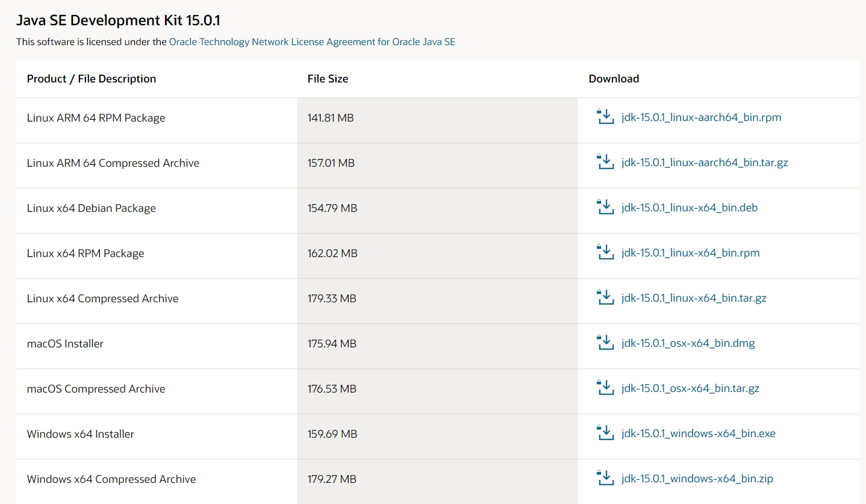Click download icon for windows-x64_bin.exe
Screen dimensions: 866x504
pos(605,433)
